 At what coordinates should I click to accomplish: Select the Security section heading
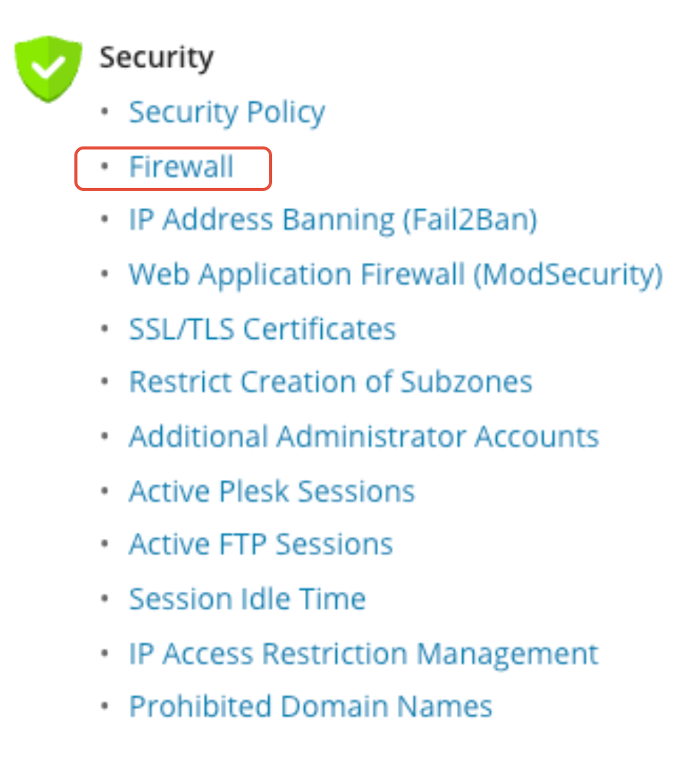coord(156,58)
